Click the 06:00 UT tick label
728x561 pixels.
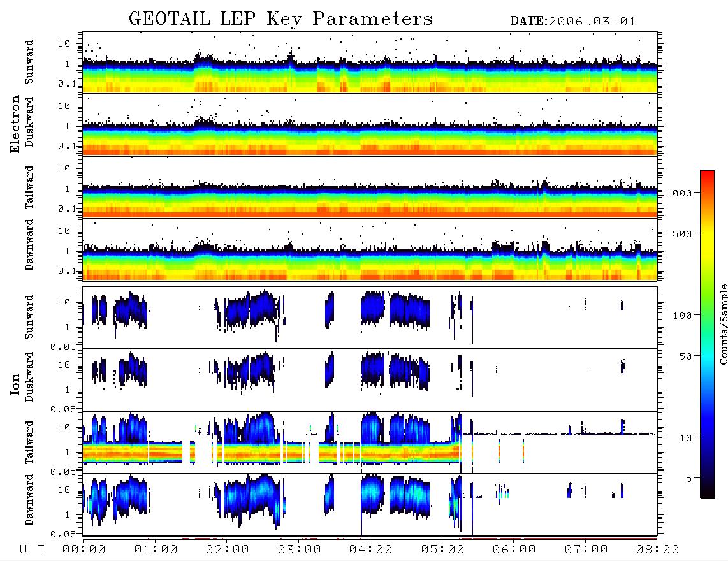514,550
